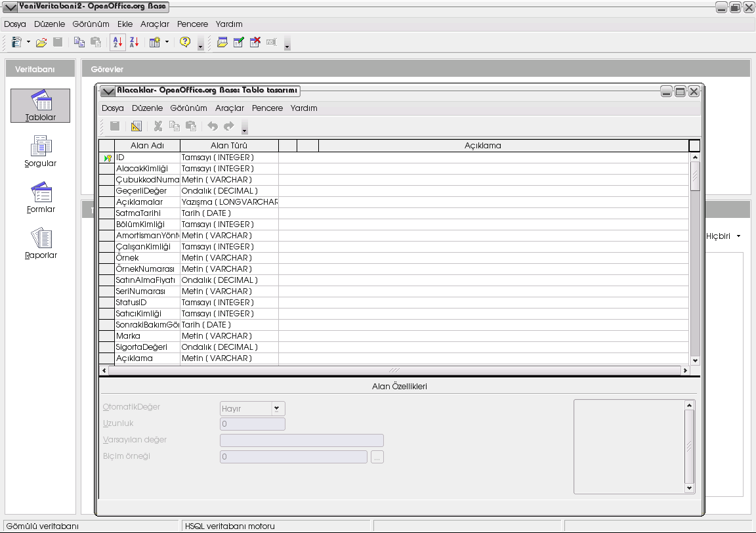The image size is (756, 533).
Task: Open the Dosya menu in the main window
Action: pos(15,24)
